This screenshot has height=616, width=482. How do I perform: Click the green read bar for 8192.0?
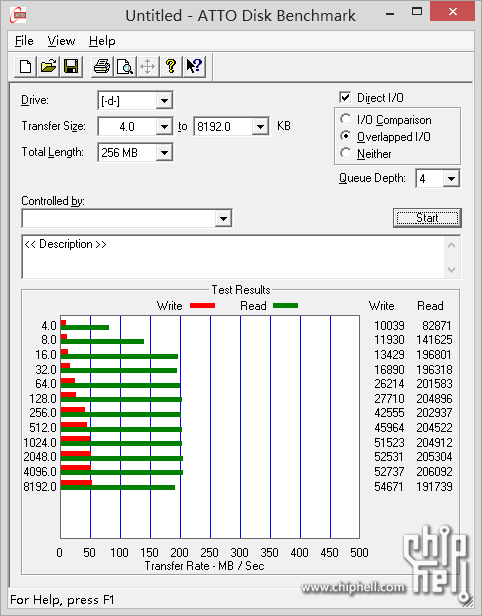pyautogui.click(x=118, y=488)
